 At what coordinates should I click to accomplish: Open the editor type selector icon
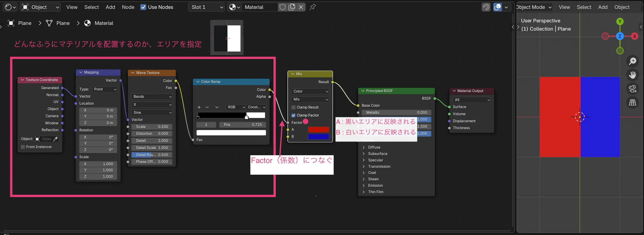(x=10, y=7)
